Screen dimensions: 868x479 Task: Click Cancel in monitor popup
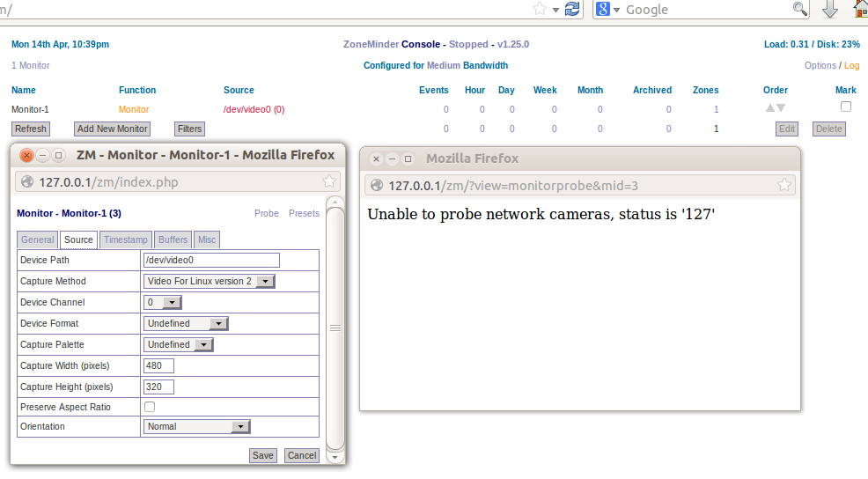(302, 456)
